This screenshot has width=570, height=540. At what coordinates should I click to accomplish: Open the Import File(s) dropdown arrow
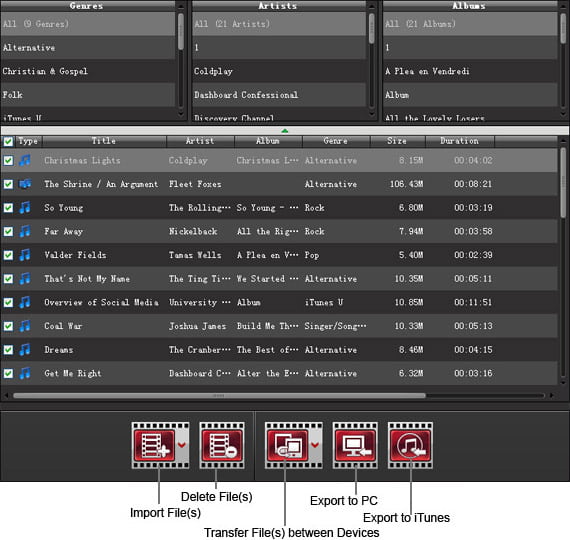[182, 445]
